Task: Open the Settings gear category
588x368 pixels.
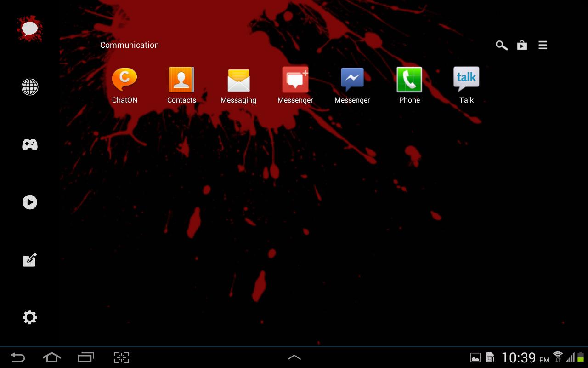Action: coord(30,317)
